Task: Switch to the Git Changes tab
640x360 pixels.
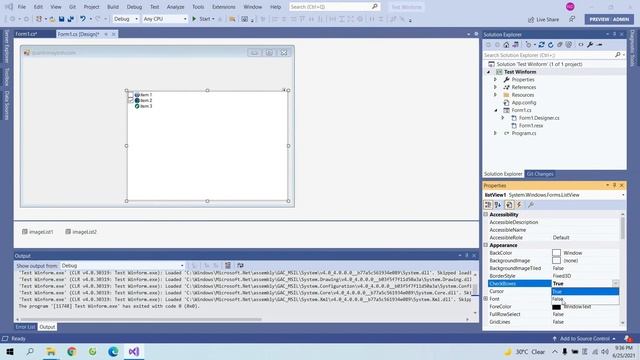Action: [540, 174]
